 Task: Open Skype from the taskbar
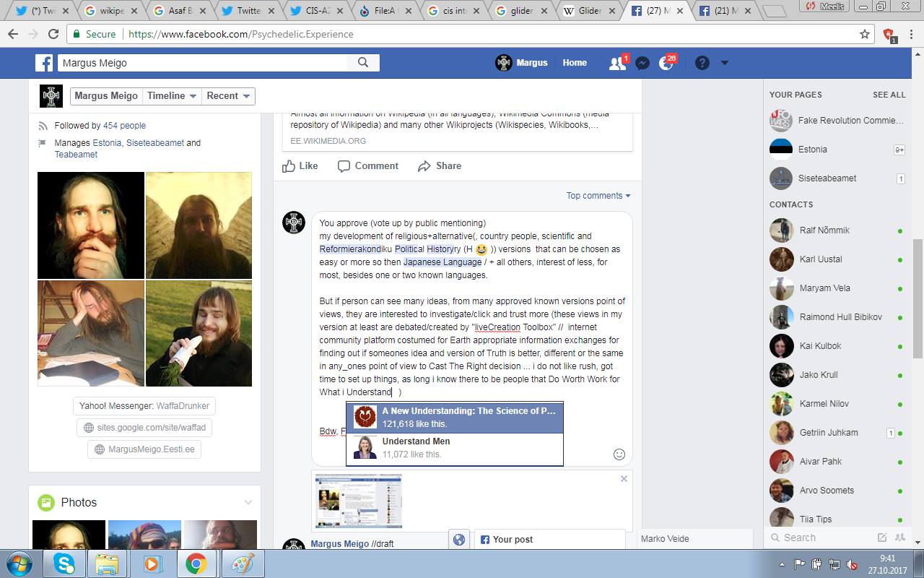(64, 563)
